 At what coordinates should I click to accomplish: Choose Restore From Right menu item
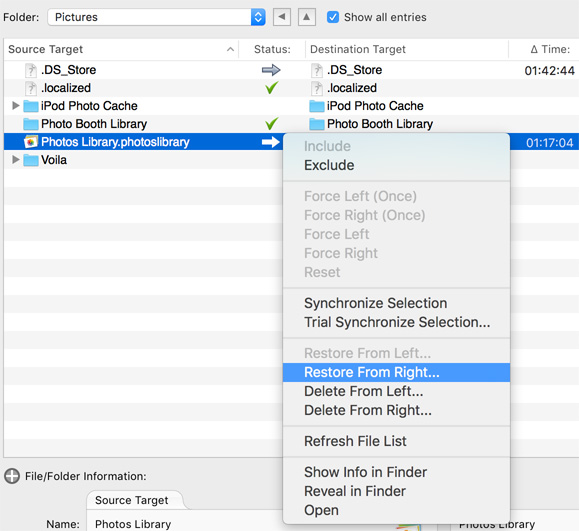pyautogui.click(x=396, y=372)
